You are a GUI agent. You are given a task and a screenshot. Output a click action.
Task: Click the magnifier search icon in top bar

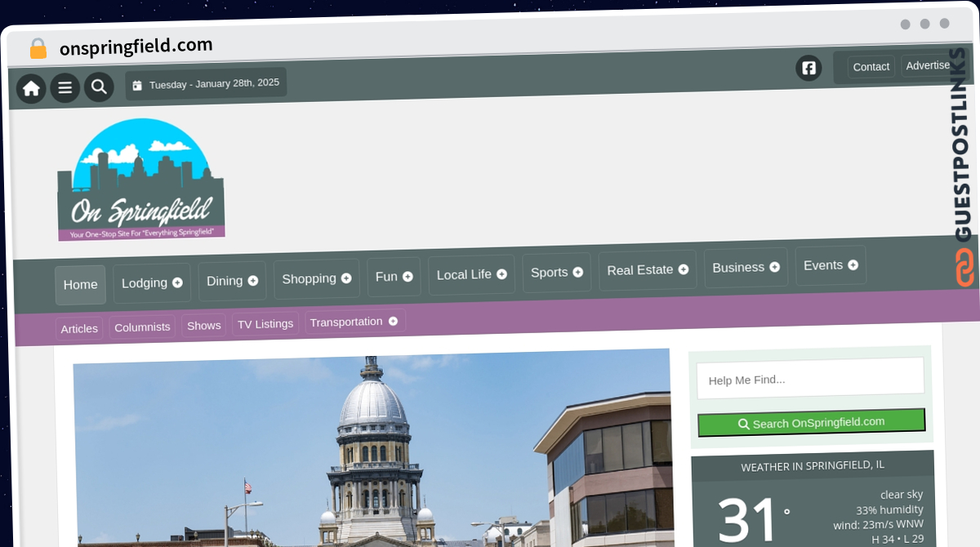point(99,86)
